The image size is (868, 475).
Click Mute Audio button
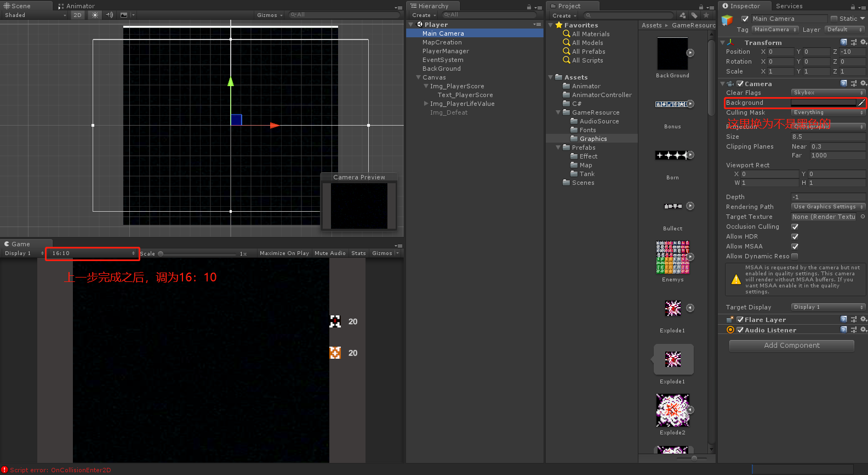pos(330,253)
